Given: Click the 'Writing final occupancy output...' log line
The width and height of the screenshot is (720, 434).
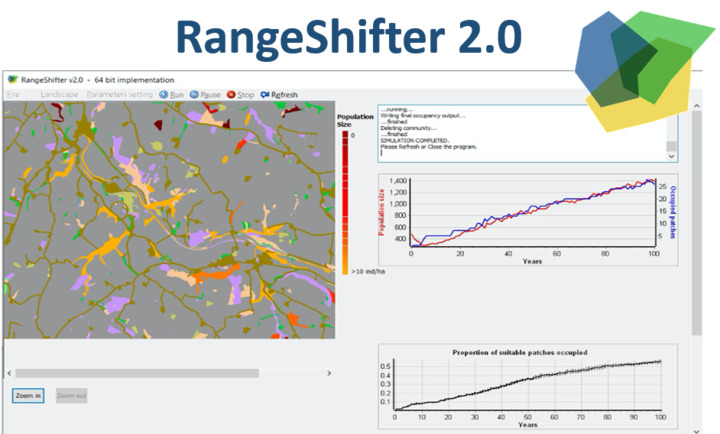Looking at the screenshot, I should pyautogui.click(x=423, y=116).
